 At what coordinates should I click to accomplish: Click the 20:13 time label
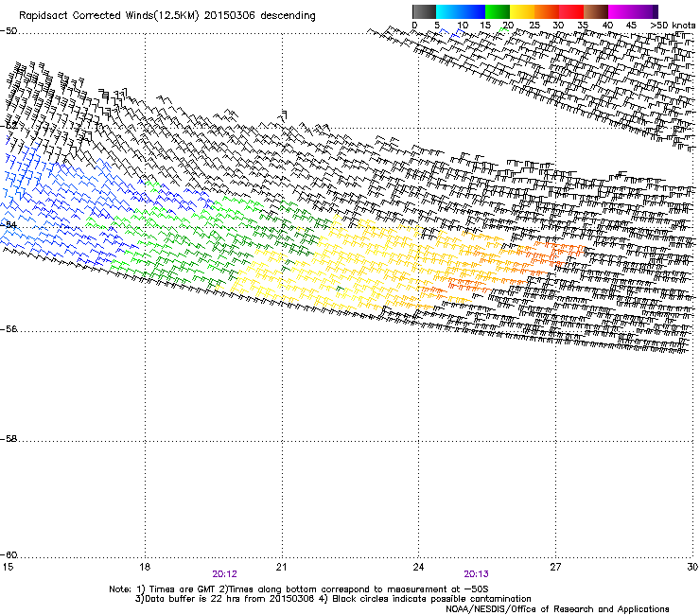pyautogui.click(x=476, y=574)
